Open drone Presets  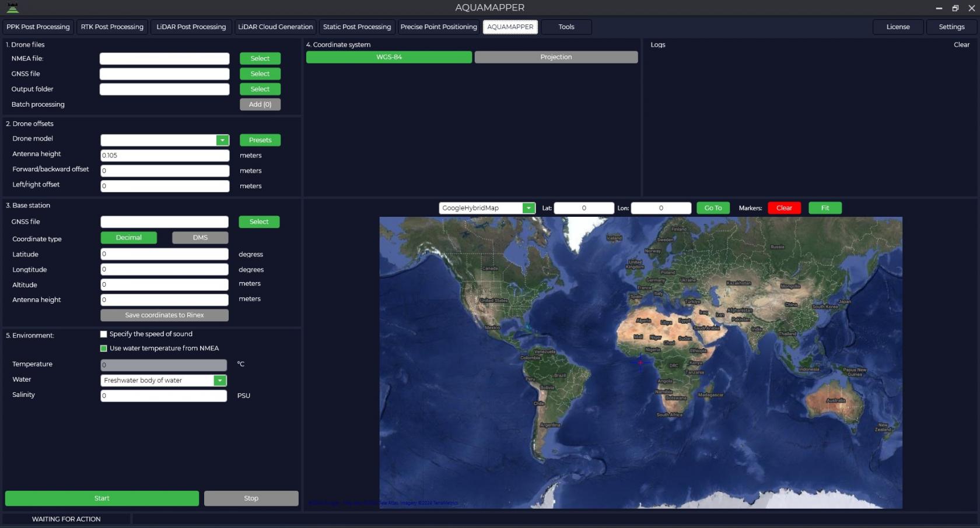(x=260, y=140)
